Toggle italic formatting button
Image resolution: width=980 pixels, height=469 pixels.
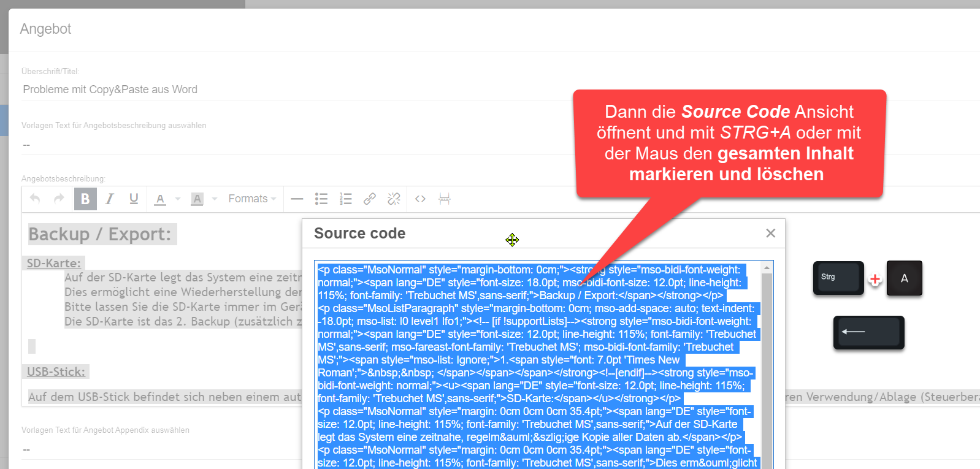pos(110,199)
